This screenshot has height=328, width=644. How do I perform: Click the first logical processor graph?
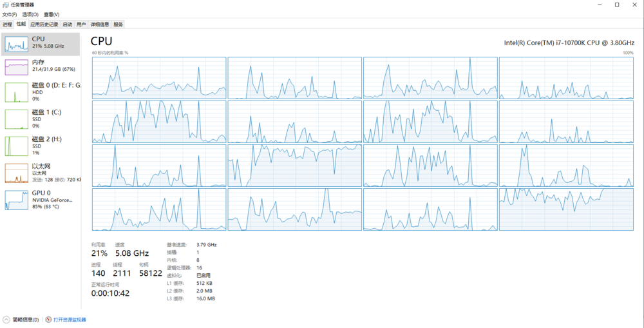pyautogui.click(x=159, y=78)
